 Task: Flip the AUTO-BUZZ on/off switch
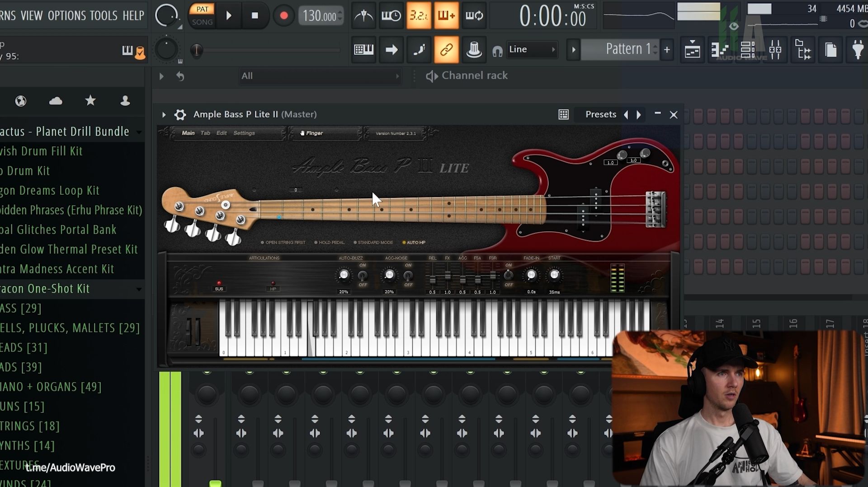click(363, 275)
